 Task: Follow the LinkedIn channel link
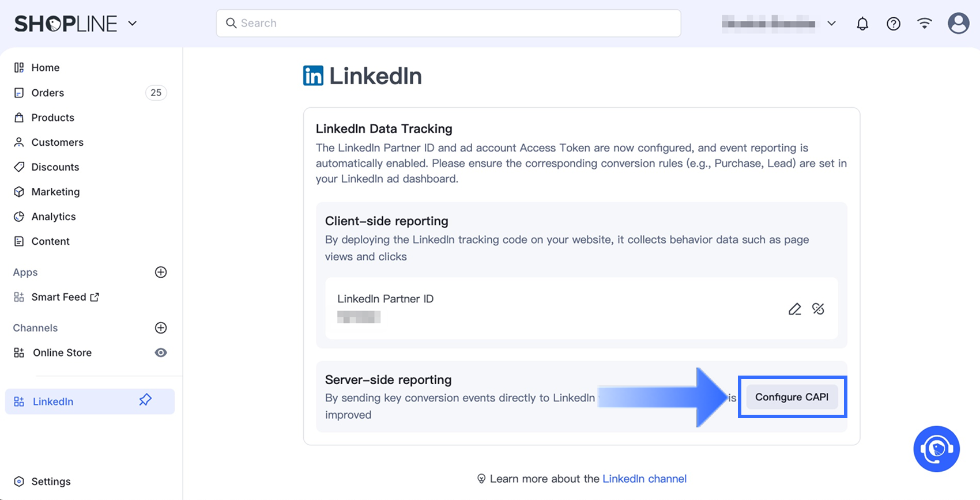(644, 479)
